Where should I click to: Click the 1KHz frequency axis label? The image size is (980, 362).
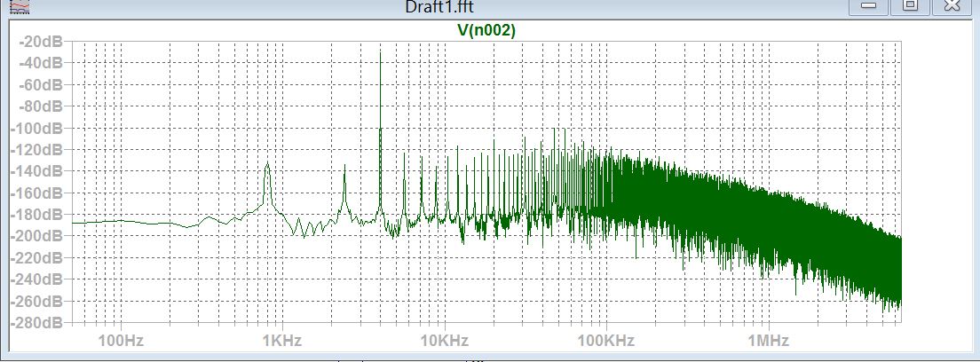(x=282, y=341)
